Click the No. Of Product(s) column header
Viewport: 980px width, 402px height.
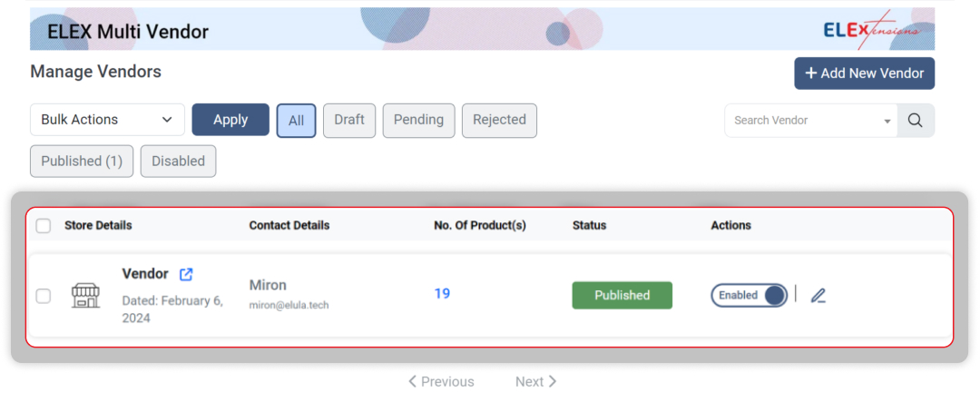[x=480, y=225]
